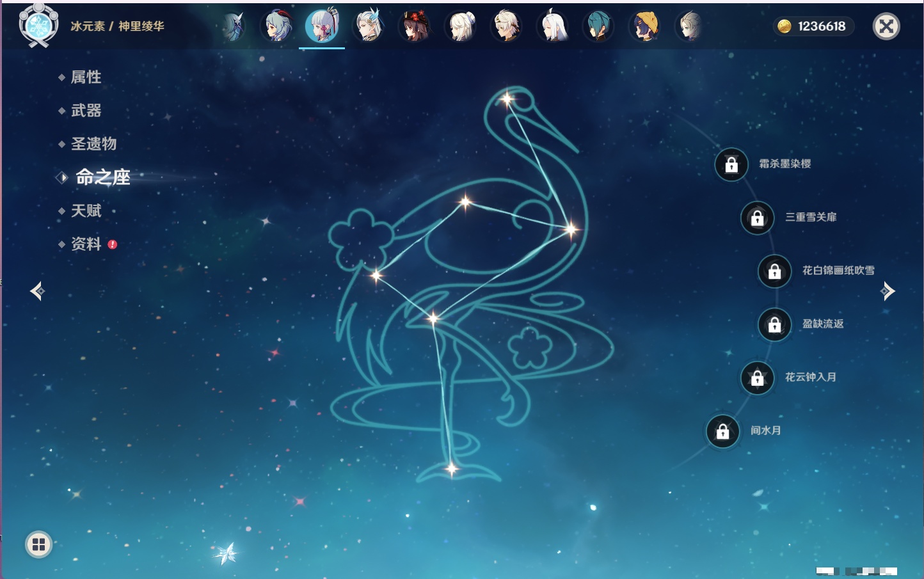Select the 花白锦画纸吹雪 lock icon
The width and height of the screenshot is (924, 579).
point(774,271)
